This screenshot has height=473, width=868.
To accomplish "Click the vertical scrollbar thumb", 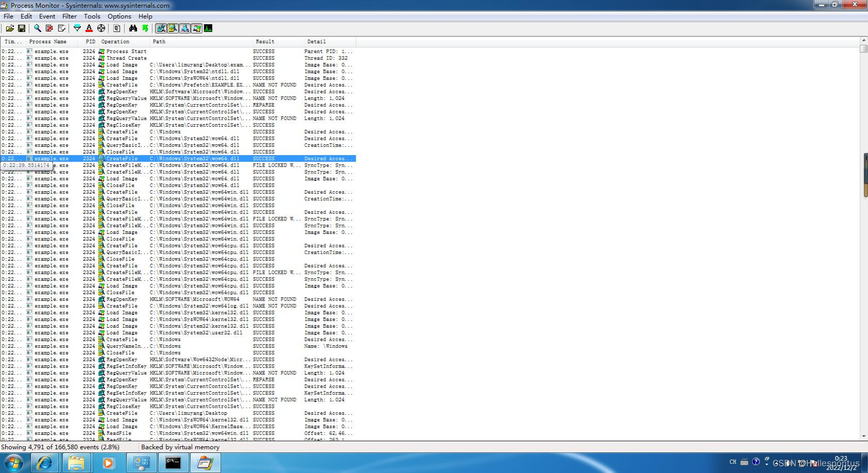I will click(863, 49).
